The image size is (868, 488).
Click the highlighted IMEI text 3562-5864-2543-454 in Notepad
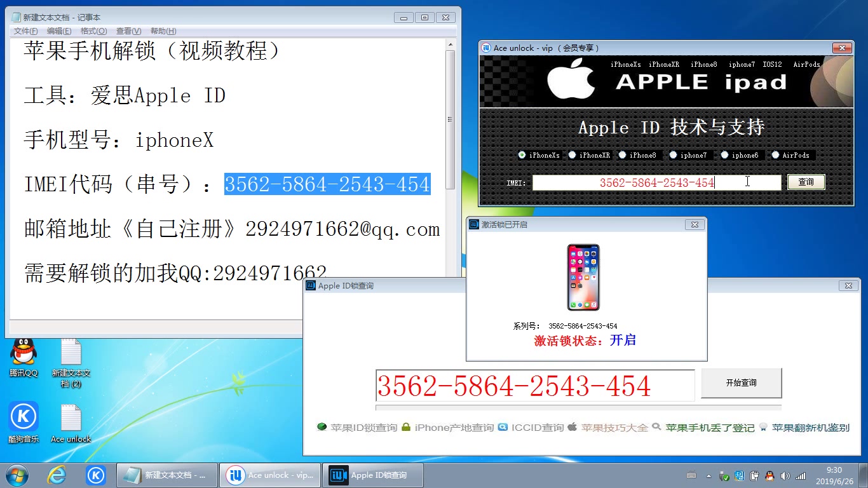point(327,184)
